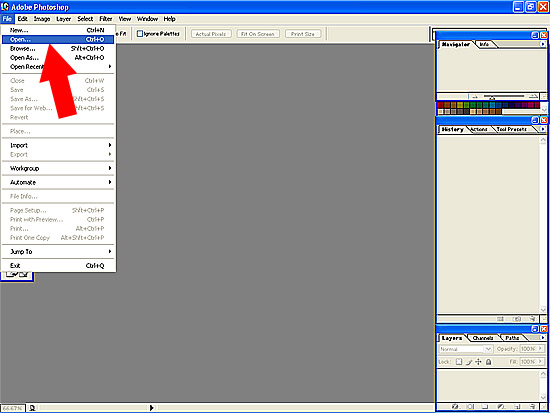Image resolution: width=550 pixels, height=413 pixels.
Task: Click the create new layer icon
Action: [517, 407]
